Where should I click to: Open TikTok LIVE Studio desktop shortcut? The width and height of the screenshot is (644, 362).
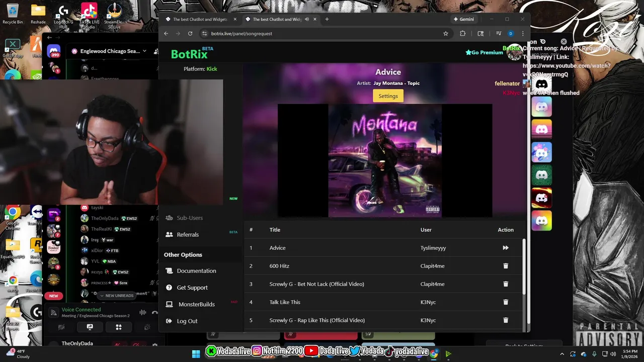pos(89,17)
